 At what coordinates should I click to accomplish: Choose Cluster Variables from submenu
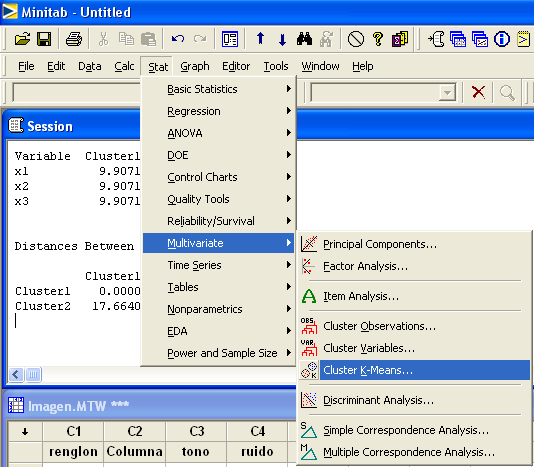click(414, 348)
